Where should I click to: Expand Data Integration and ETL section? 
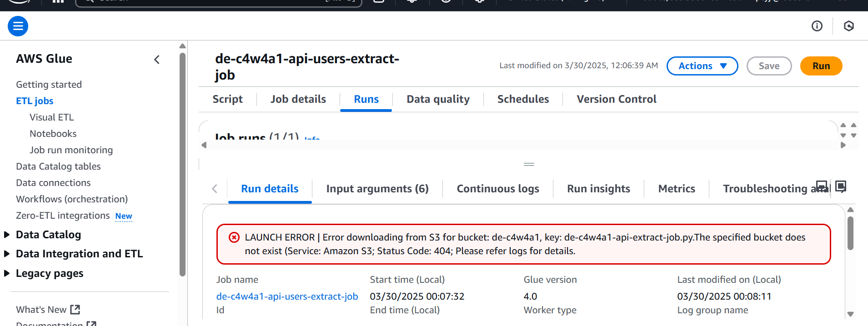(7, 254)
